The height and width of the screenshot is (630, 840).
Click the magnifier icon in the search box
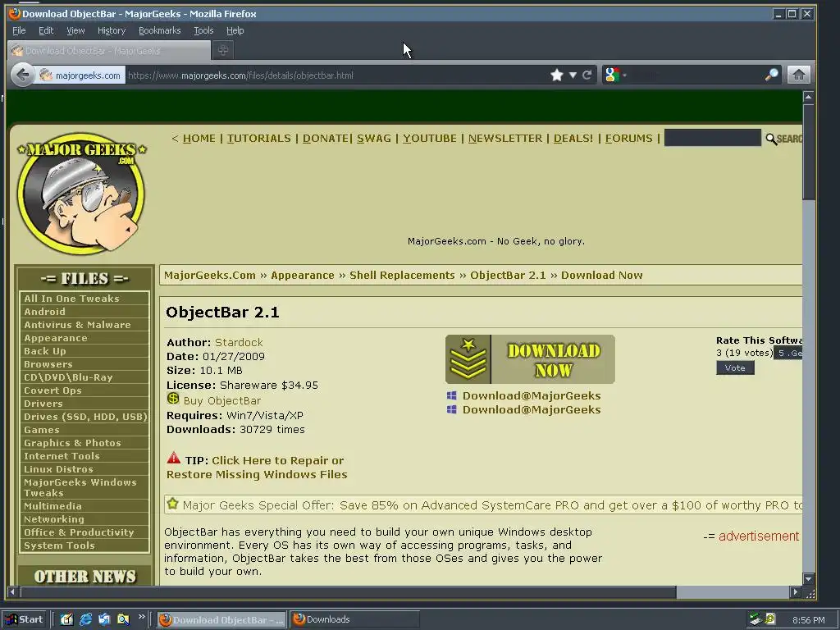[771, 75]
